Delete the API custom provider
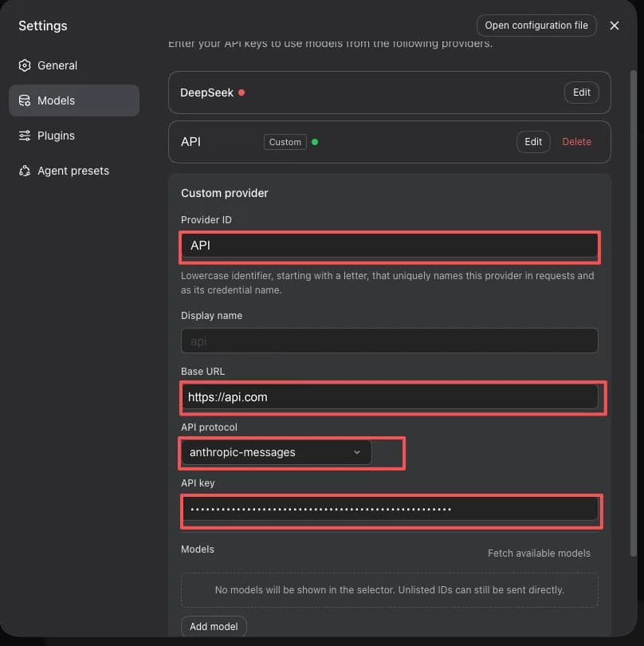 click(x=576, y=142)
